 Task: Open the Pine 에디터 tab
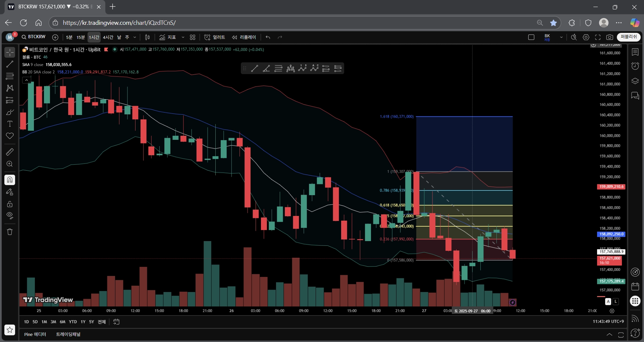click(x=35, y=334)
